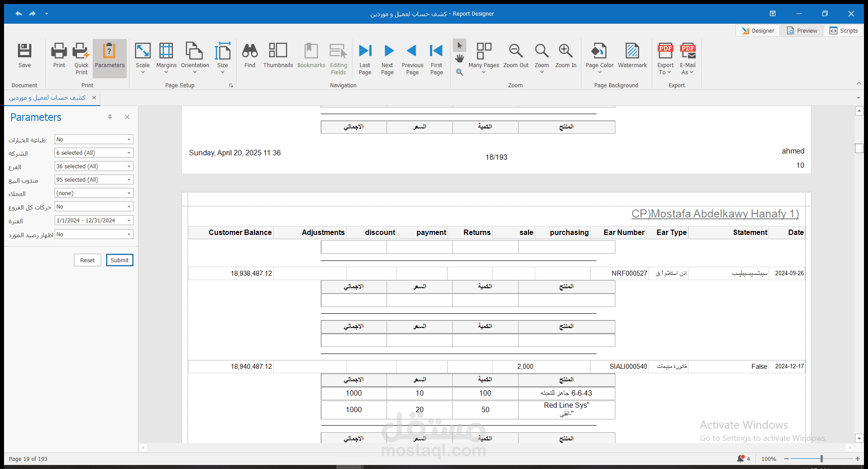Open ribbon display options

[773, 13]
